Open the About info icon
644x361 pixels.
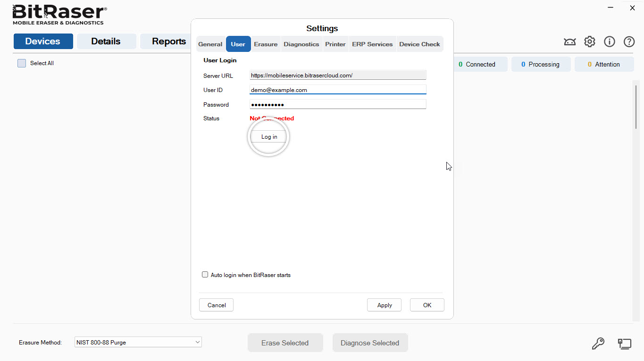[609, 42]
